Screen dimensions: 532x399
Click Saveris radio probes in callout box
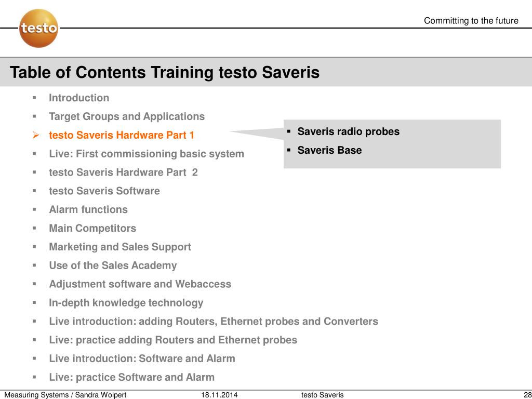349,131
